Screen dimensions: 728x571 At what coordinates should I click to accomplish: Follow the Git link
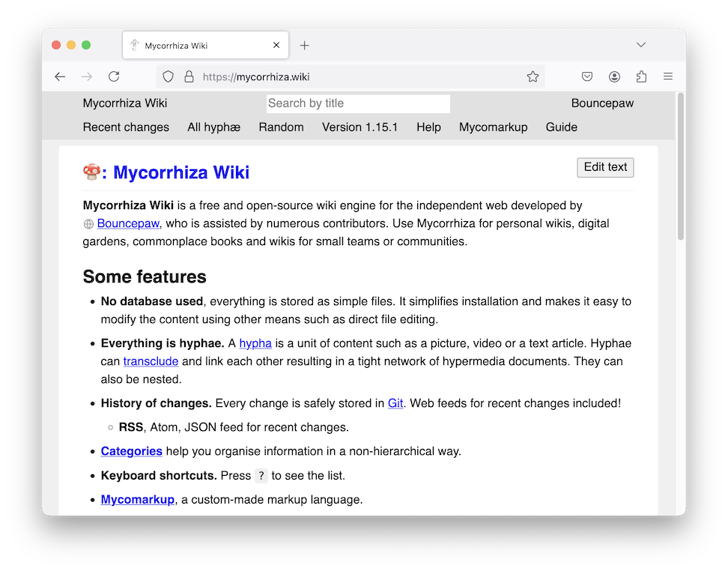click(395, 403)
